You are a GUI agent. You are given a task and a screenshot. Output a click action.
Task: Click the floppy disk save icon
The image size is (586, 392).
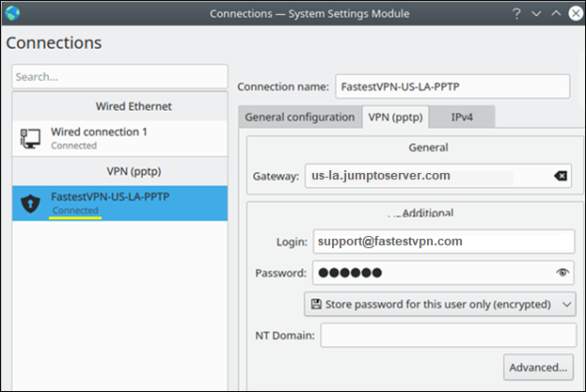click(316, 304)
